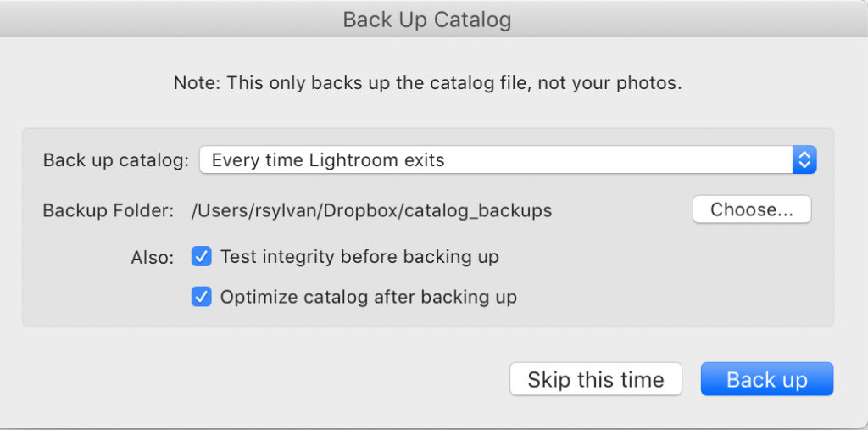Disable the Optimize catalog after backing up checkbox

201,297
